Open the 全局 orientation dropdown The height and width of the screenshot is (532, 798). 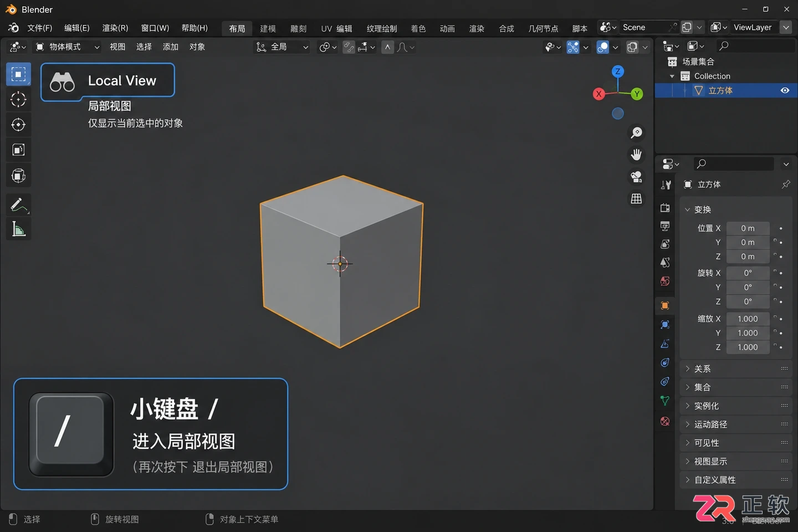(282, 47)
